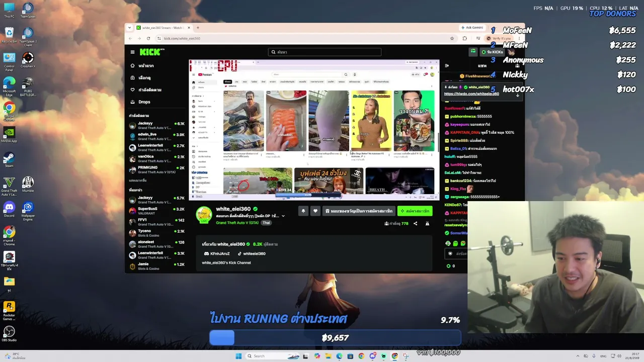Open Jamie Slots & Casino channel
Screen dimensions: 644x362
[157, 266]
